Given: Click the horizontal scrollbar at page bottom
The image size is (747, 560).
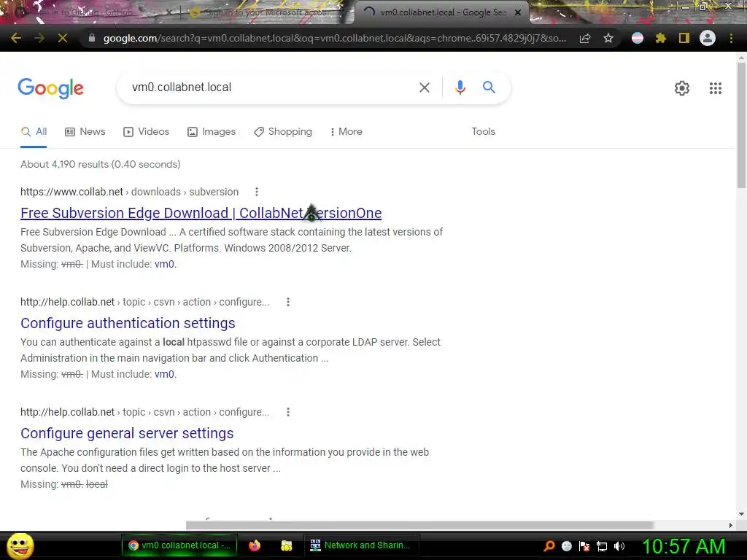Looking at the screenshot, I should [x=419, y=525].
